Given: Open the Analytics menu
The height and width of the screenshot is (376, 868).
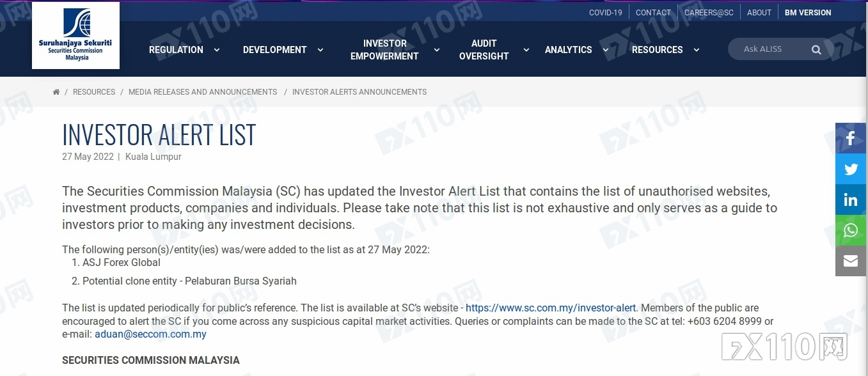Looking at the screenshot, I should point(568,50).
